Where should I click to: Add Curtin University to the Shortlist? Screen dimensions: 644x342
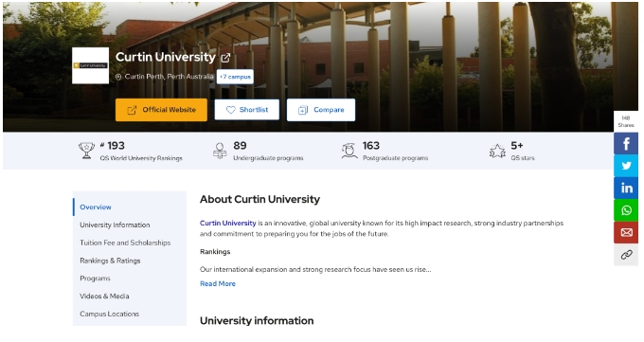pos(247,110)
